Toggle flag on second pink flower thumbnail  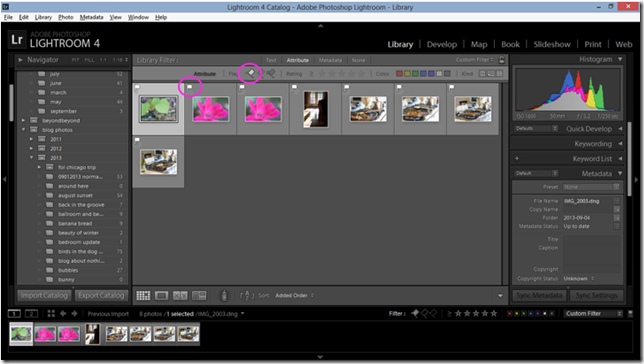pos(242,87)
